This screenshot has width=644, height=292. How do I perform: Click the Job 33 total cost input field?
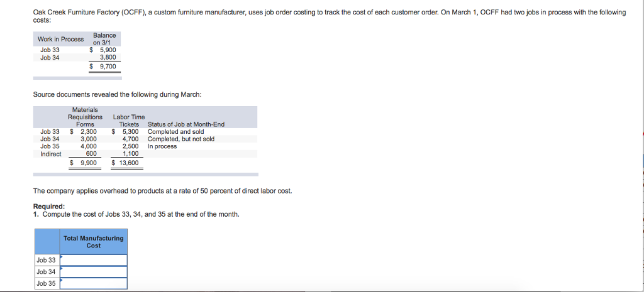[94, 260]
